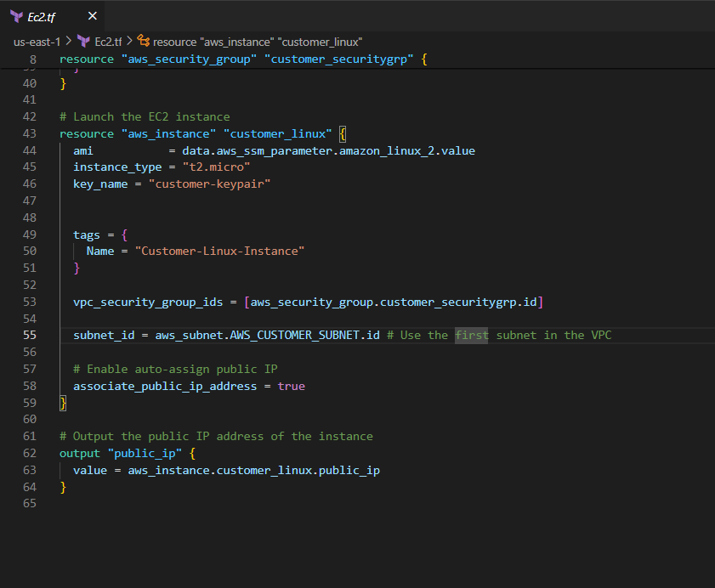
Task: Click the word "VPC" ending line 55's comment
Action: pyautogui.click(x=601, y=336)
